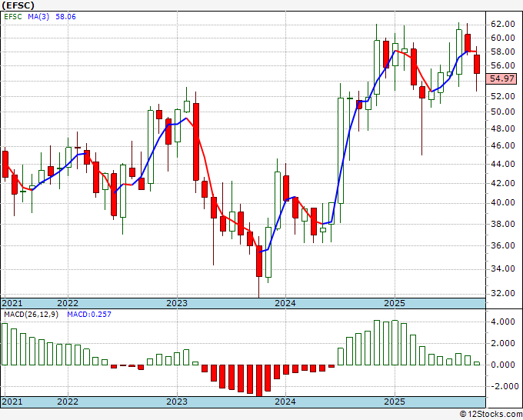Viewport: 523px width, 420px height.
Task: Click the 40.00 price axis label
Action: pos(503,203)
